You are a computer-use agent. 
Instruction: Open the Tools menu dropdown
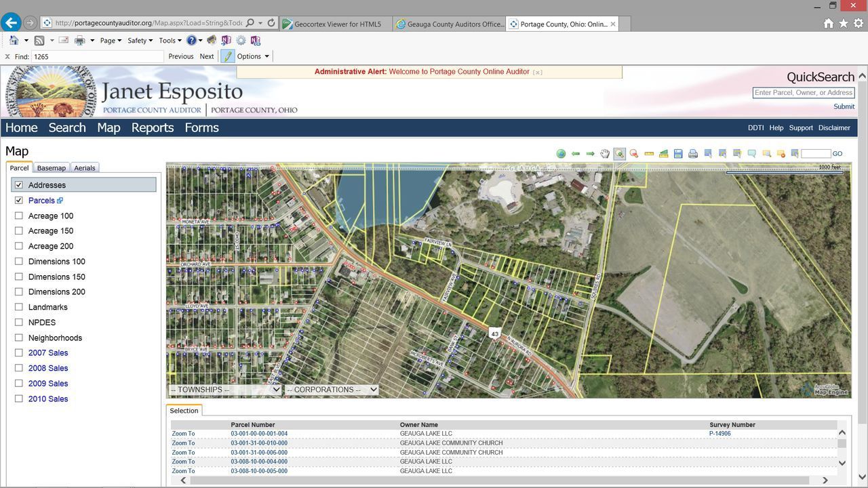coord(170,41)
